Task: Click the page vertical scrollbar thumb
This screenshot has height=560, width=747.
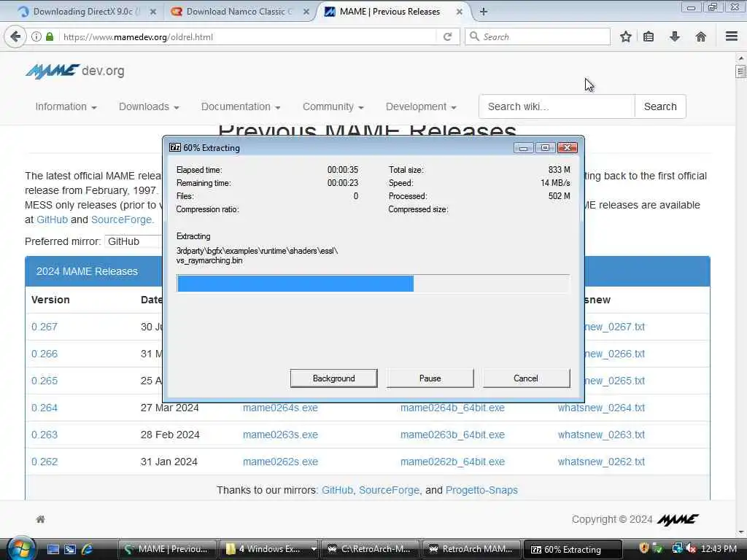Action: 740,71
